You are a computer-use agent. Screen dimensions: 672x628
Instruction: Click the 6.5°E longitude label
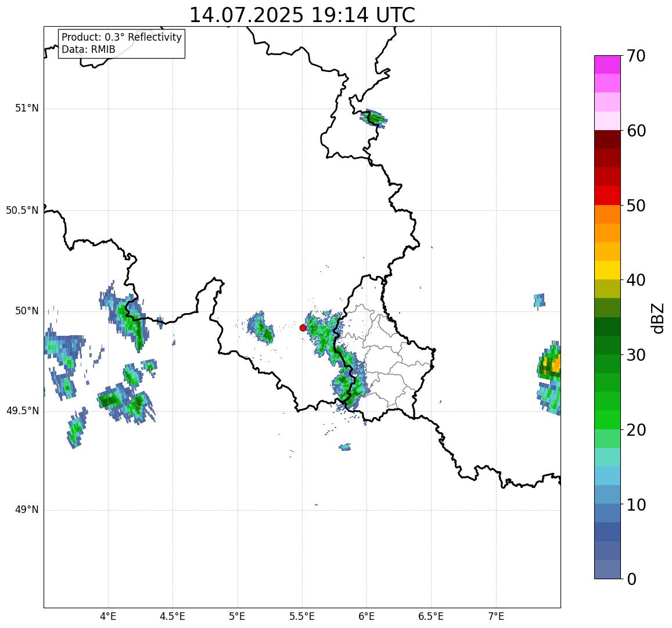click(x=431, y=617)
